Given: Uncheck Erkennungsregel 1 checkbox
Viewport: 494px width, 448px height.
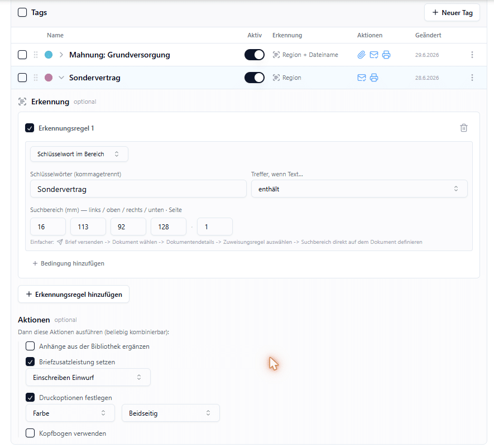Looking at the screenshot, I should pyautogui.click(x=30, y=128).
